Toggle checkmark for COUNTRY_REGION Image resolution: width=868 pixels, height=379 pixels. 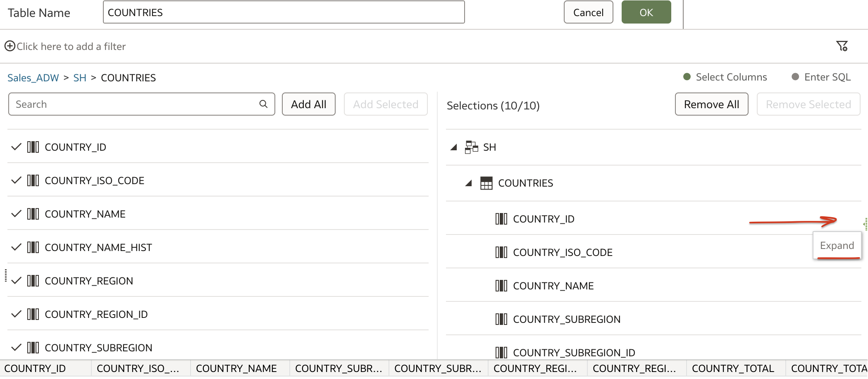(16, 281)
